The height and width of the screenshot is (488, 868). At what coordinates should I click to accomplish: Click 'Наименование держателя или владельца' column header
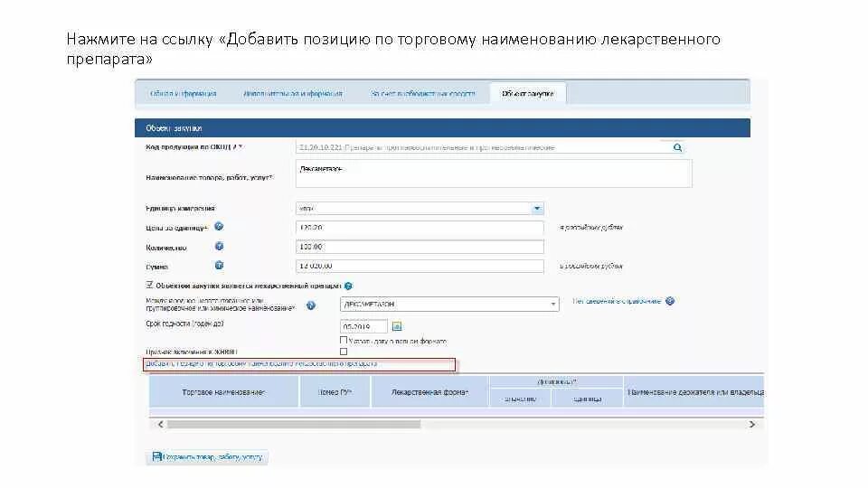tap(694, 391)
